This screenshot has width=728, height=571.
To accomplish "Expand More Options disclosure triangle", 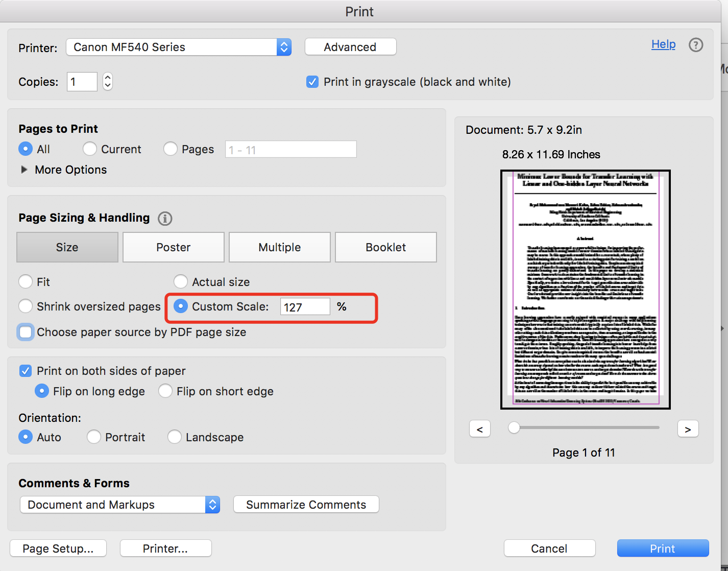I will coord(24,170).
